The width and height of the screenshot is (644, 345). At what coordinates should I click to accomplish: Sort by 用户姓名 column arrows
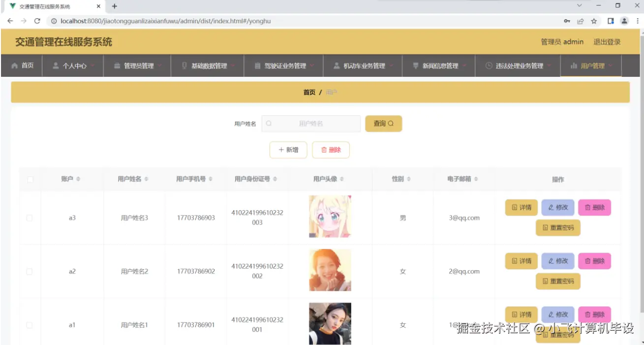tap(146, 179)
